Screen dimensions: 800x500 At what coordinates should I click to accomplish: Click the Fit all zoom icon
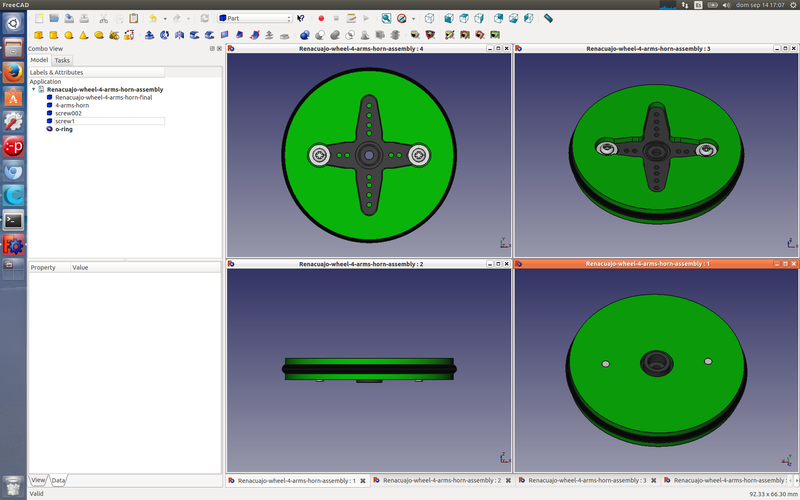(386, 18)
